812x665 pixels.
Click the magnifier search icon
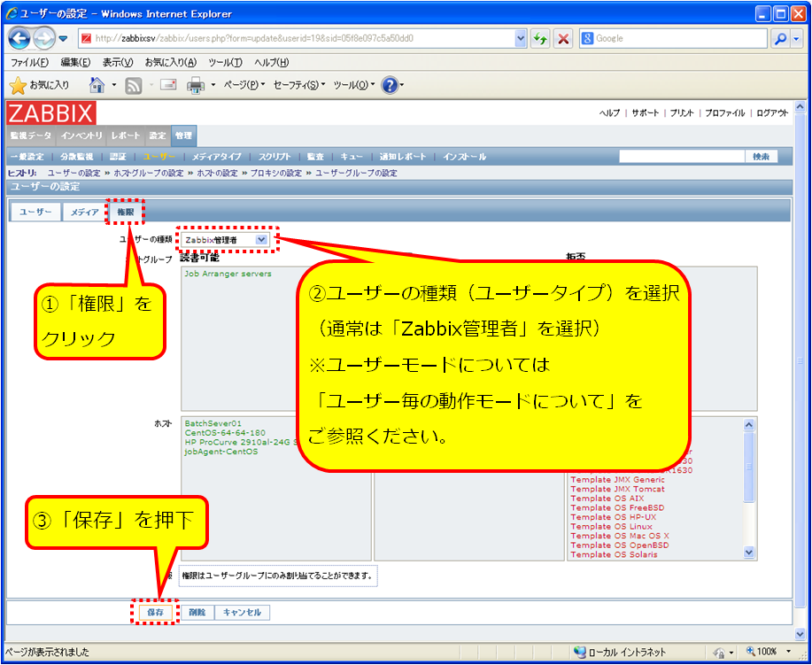[780, 39]
